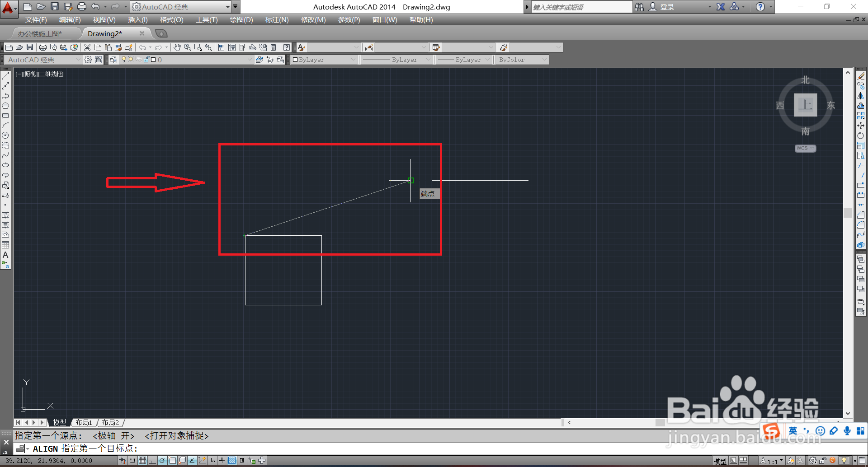The width and height of the screenshot is (868, 467).
Task: Click the Help question mark toolbar icon
Action: [287, 47]
